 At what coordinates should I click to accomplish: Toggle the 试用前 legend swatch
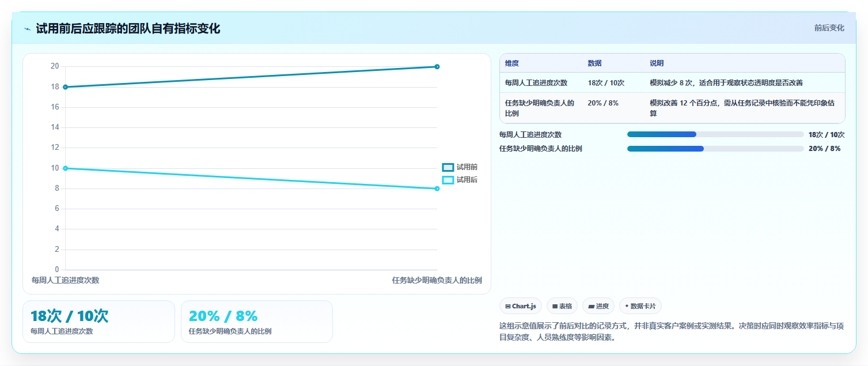(x=448, y=167)
